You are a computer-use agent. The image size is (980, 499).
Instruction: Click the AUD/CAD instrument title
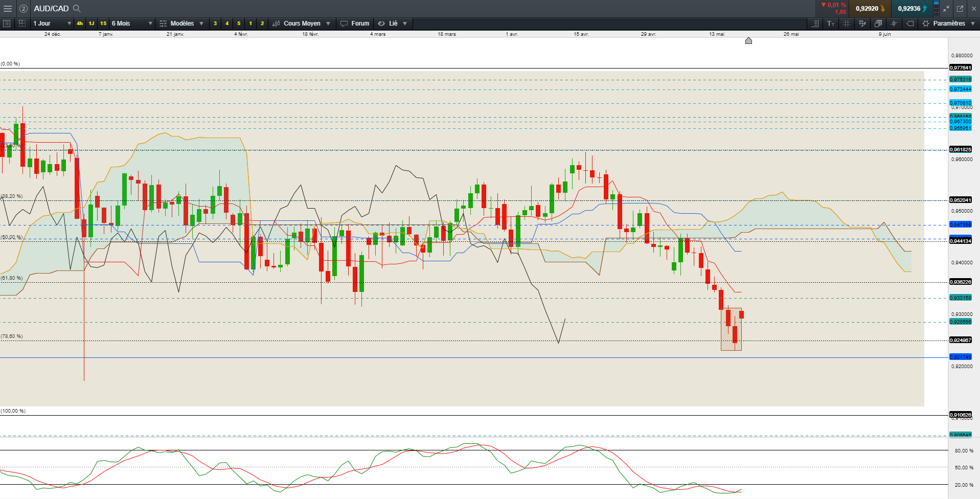[x=51, y=9]
